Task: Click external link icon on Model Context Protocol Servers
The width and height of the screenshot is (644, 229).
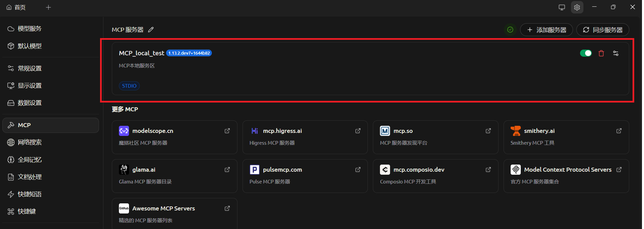Action: (x=619, y=170)
